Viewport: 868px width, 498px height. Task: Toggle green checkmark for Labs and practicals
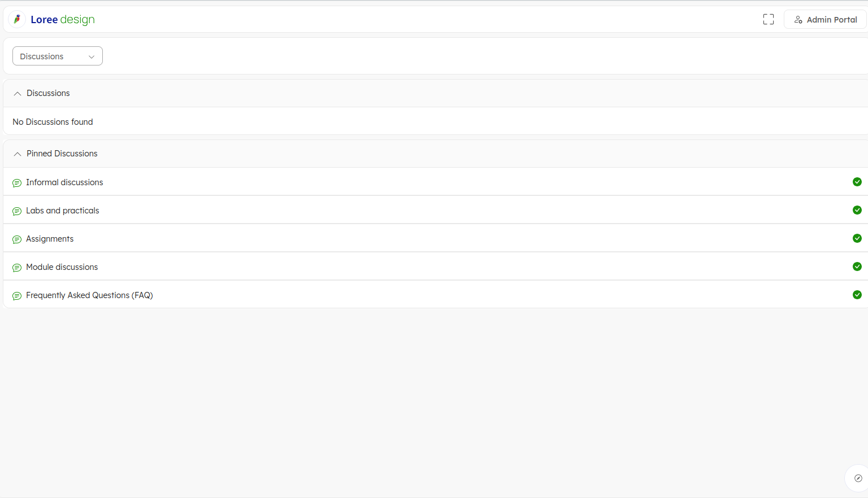tap(857, 210)
